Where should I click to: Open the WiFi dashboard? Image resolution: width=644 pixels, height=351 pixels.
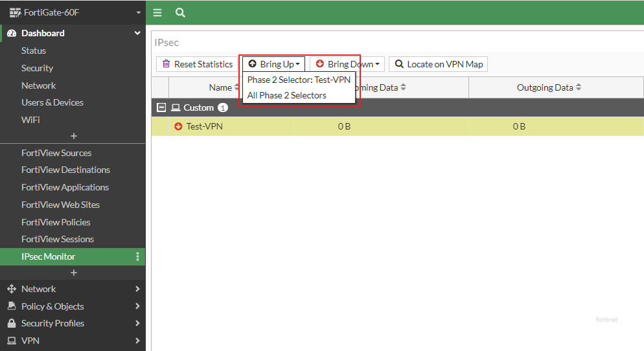tap(30, 120)
